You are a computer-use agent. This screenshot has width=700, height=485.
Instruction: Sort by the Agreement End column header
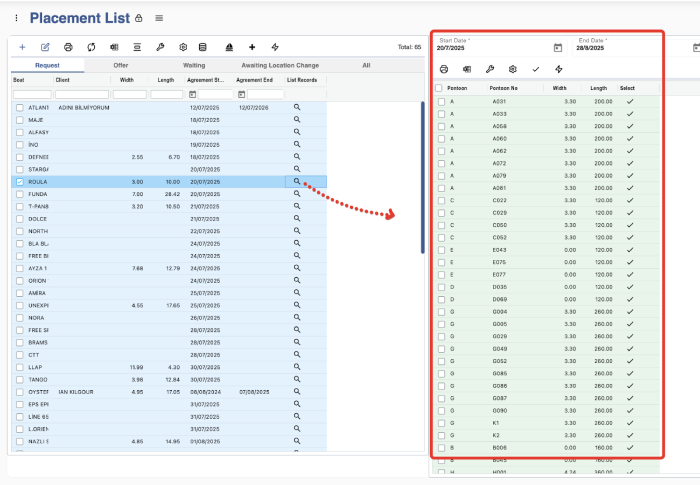coord(254,80)
